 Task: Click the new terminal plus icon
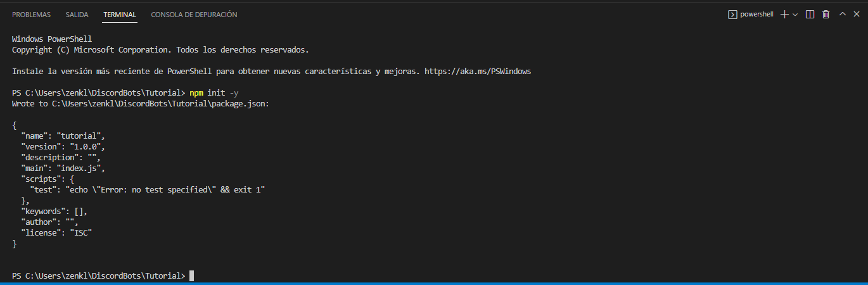click(784, 14)
